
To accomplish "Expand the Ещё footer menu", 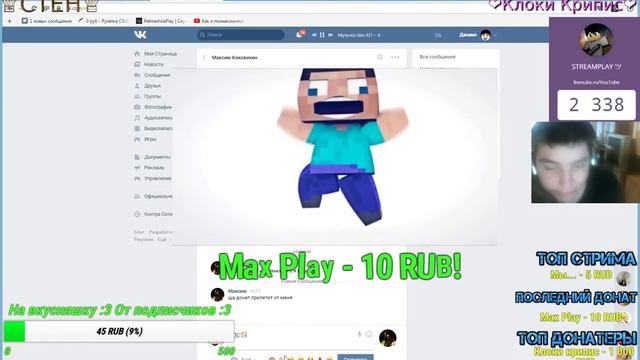I will [x=163, y=239].
